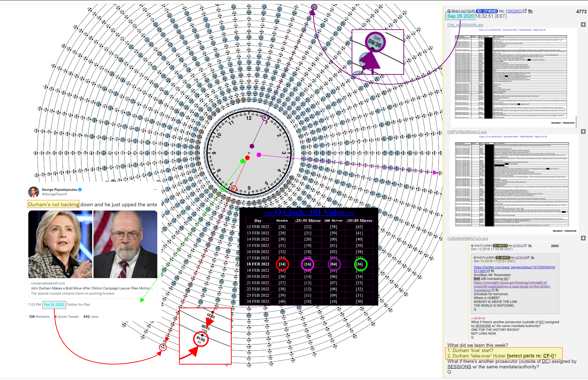Click the tweet's Feb 18, 2022 date
Image resolution: width=588 pixels, height=380 pixels.
click(x=54, y=304)
